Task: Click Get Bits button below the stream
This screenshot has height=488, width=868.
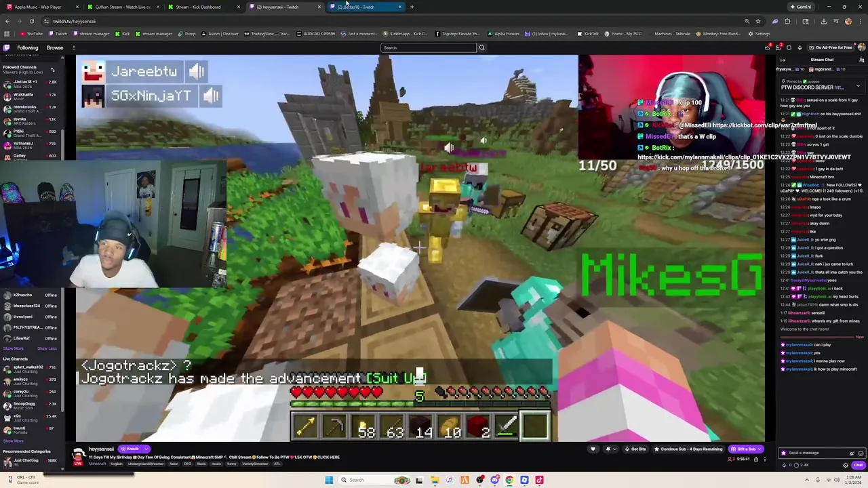Action: click(635, 449)
